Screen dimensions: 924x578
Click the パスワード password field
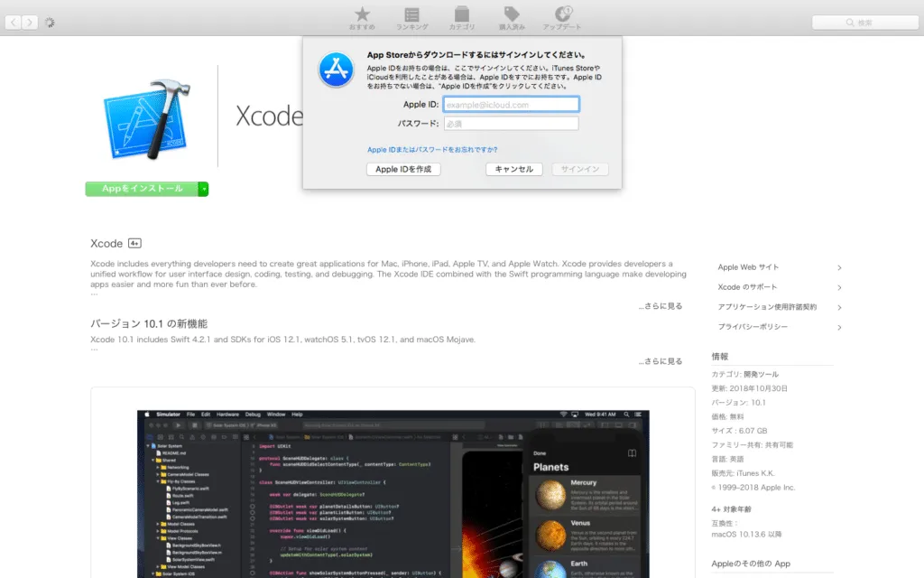[x=511, y=123]
